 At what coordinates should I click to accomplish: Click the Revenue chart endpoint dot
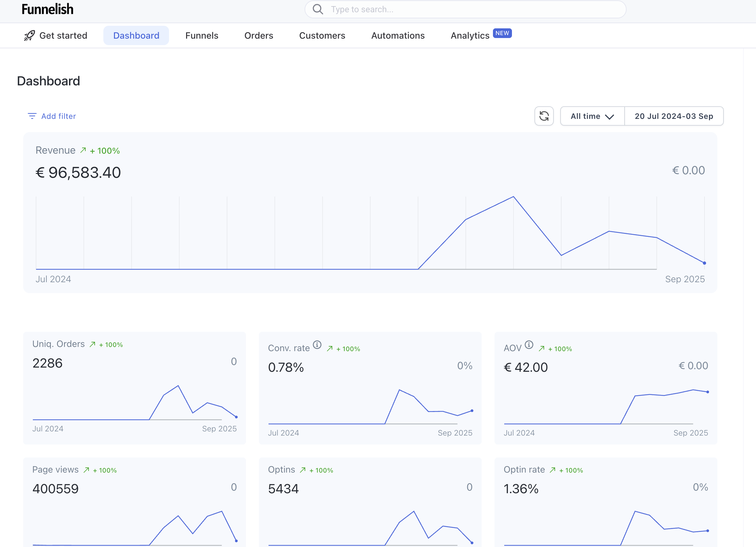coord(704,263)
